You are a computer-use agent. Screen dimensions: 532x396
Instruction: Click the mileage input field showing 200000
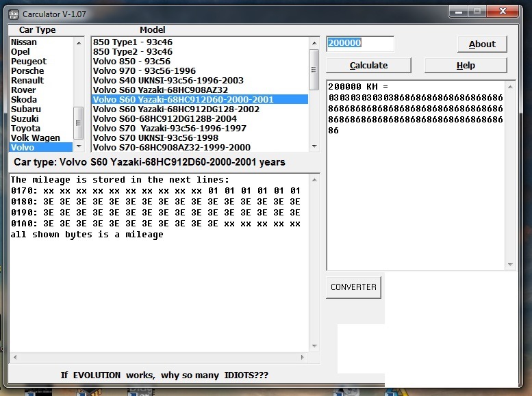(x=360, y=43)
